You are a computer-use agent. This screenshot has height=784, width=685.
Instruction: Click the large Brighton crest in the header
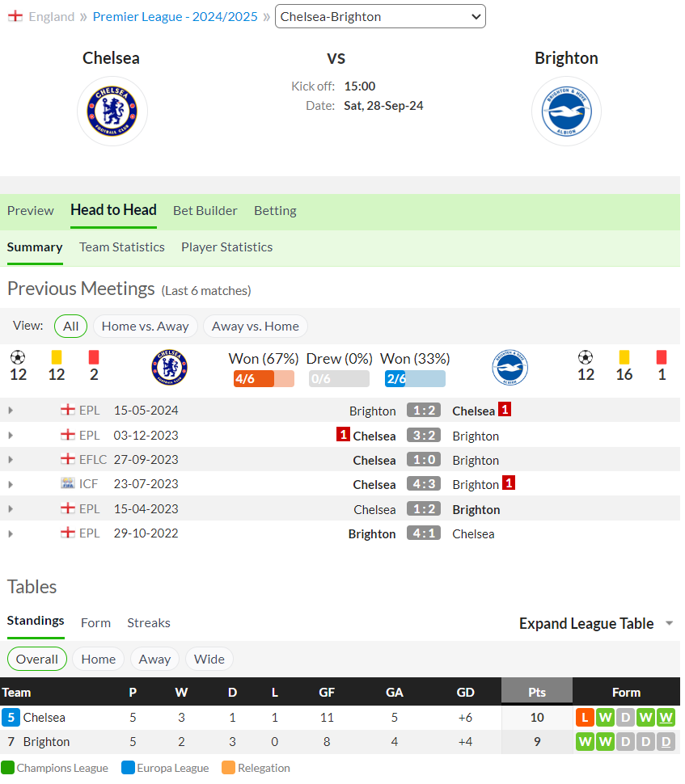(566, 111)
